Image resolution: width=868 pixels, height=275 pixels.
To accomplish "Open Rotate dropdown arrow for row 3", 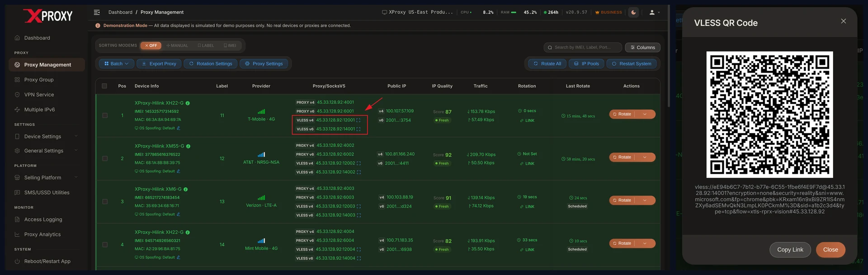I will (x=645, y=200).
